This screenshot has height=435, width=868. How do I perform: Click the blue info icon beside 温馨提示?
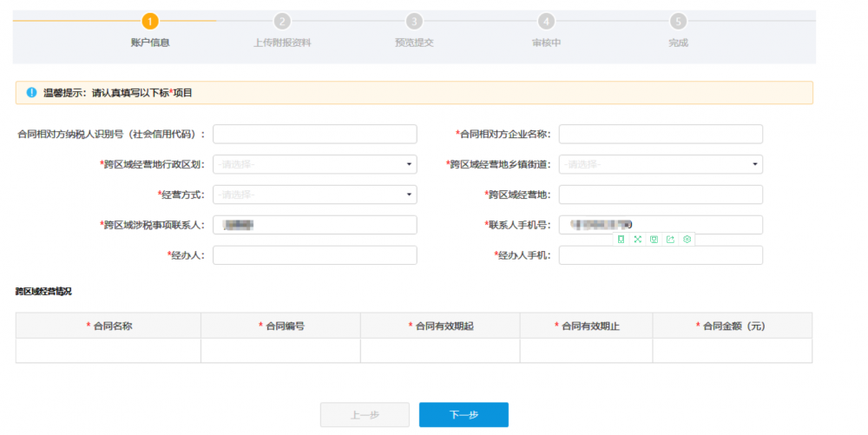click(31, 92)
